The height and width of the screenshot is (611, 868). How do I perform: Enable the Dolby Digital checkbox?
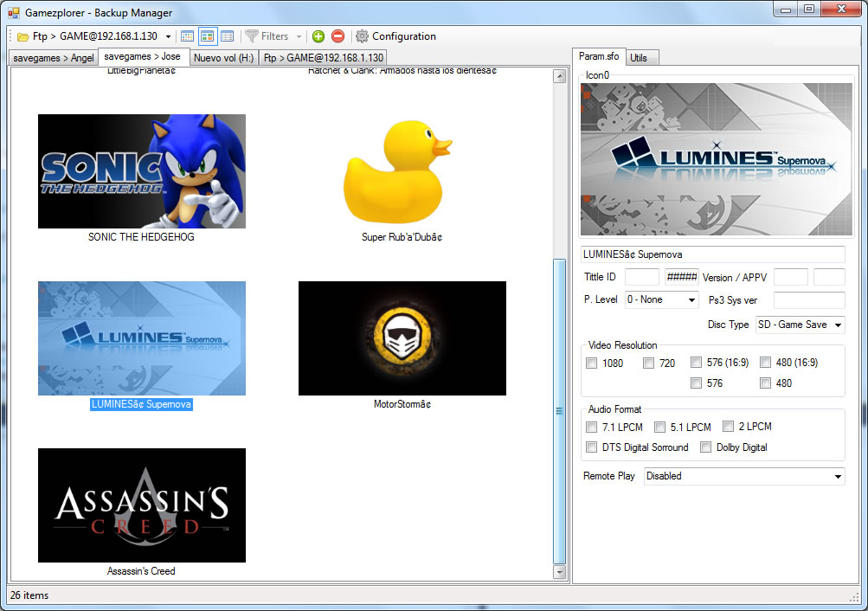pos(706,447)
